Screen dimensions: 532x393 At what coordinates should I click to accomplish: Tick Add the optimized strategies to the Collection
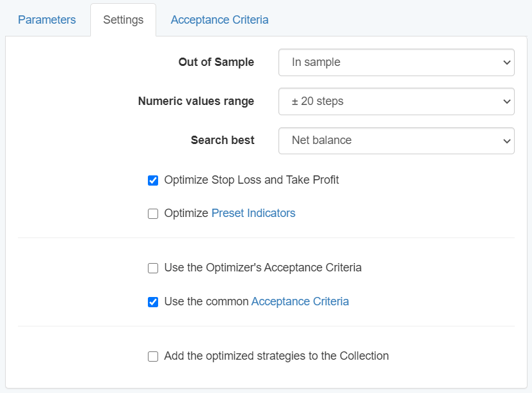[x=153, y=357]
